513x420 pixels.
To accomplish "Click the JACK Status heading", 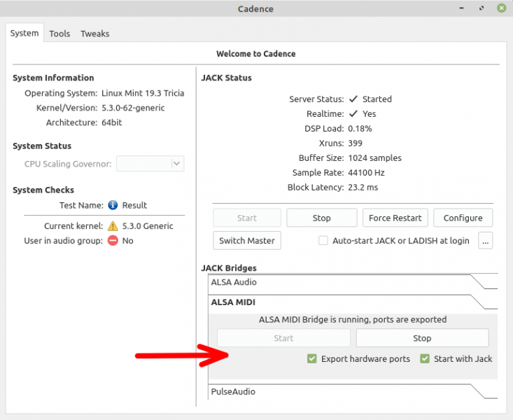I will pos(226,78).
